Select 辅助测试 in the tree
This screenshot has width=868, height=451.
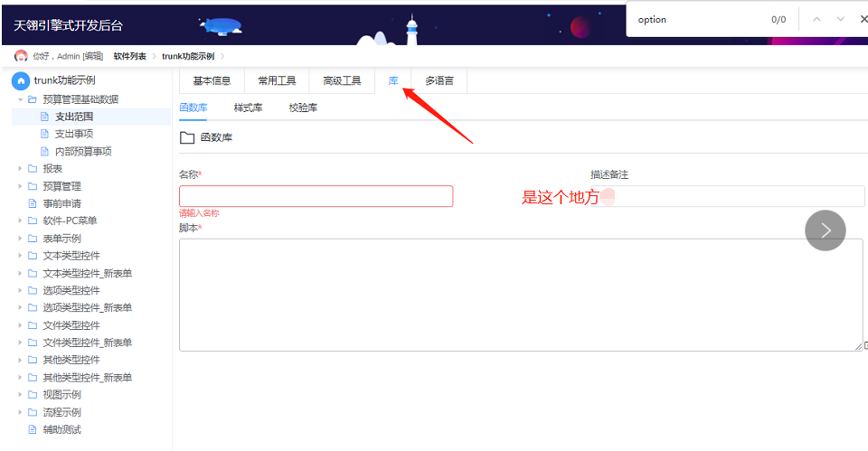tap(62, 429)
